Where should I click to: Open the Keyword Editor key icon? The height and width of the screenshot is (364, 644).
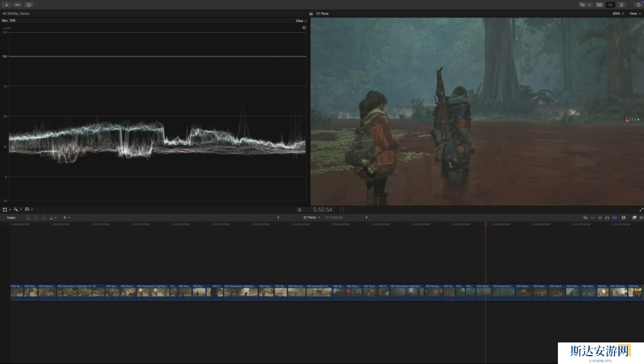tap(18, 5)
